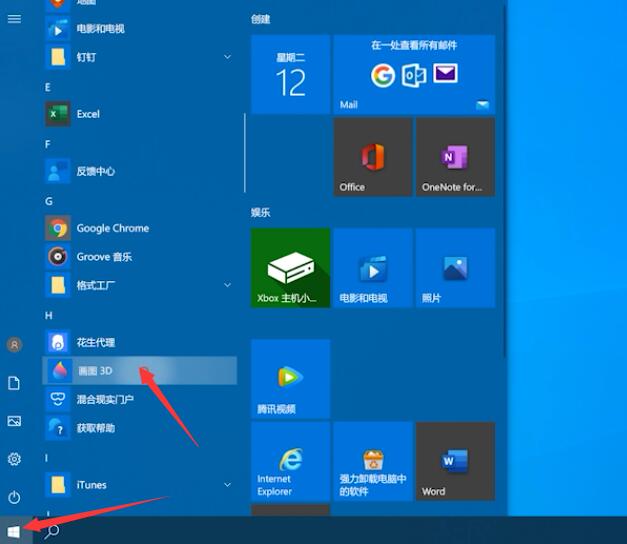Open the calendar tile showing 12
Screen dimensions: 627x544
coord(291,74)
